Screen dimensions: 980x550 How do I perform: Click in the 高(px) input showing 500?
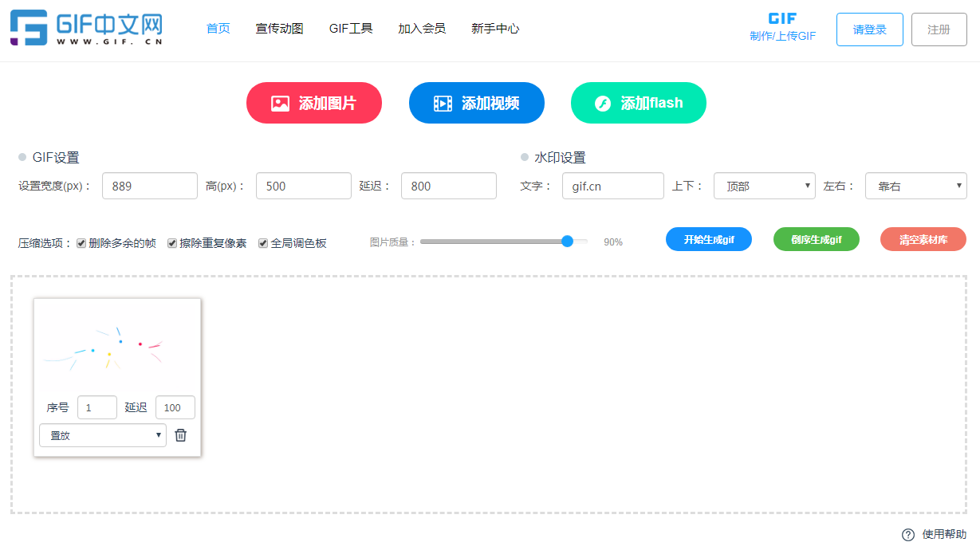tap(304, 186)
